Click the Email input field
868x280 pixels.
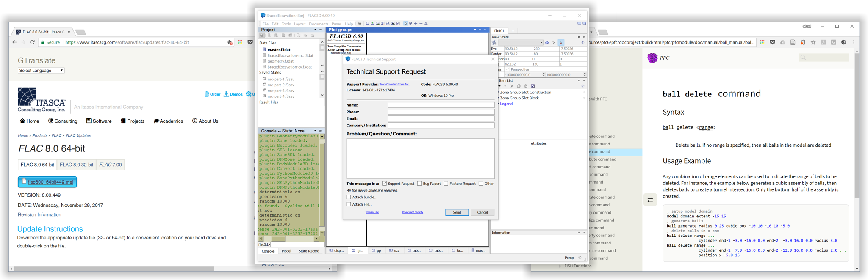point(441,119)
